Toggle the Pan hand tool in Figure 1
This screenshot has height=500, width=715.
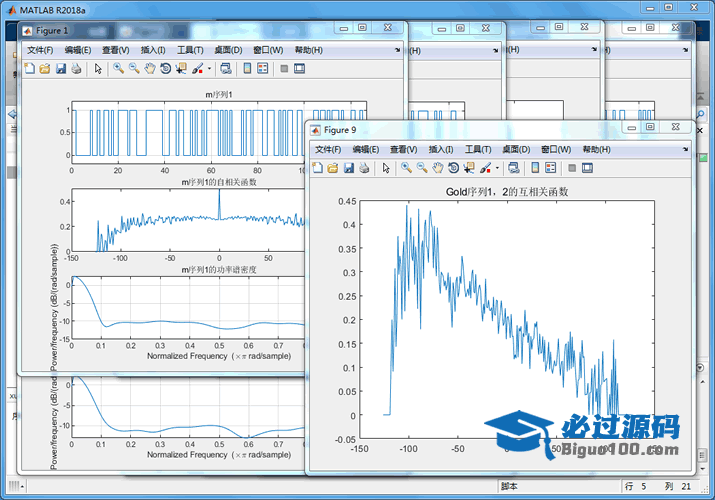[x=149, y=69]
